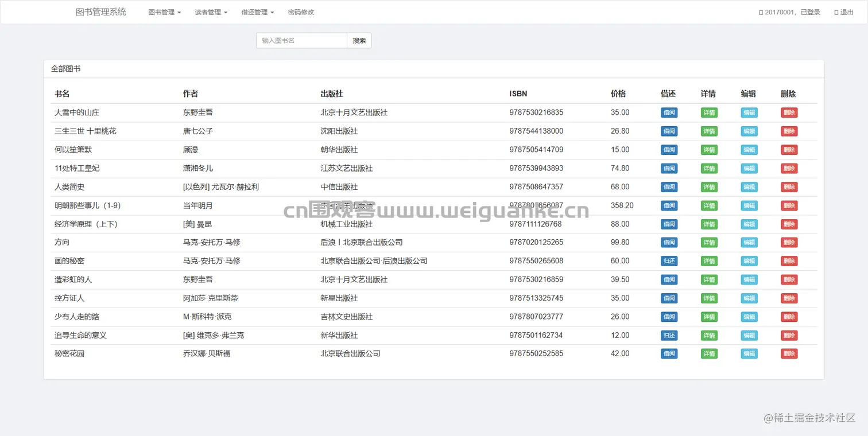Edit the 人类简史 record
Screen dimensions: 868x436
pos(749,187)
